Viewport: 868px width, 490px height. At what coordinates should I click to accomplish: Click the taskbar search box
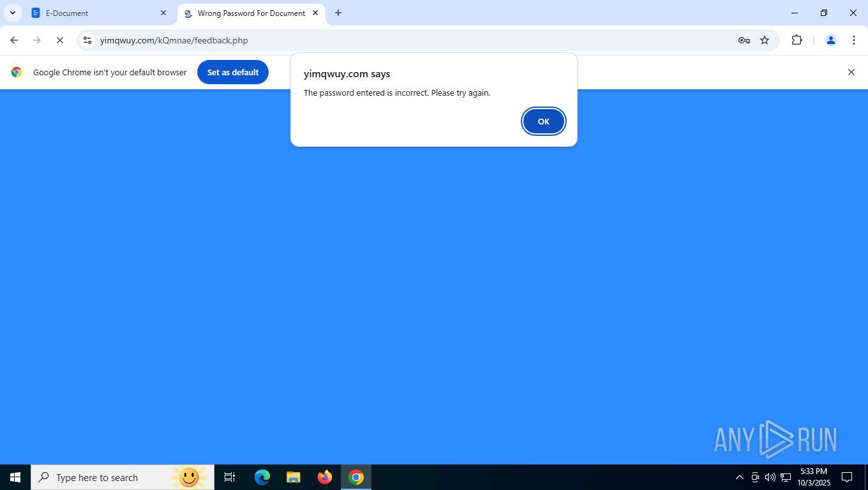[x=123, y=477]
